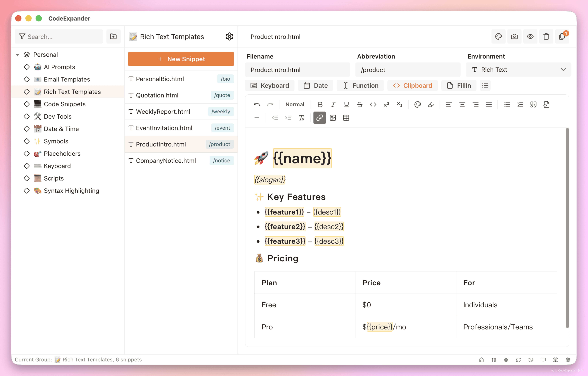Open Rich Text Templates group settings gear
588x376 pixels.
[x=229, y=37]
